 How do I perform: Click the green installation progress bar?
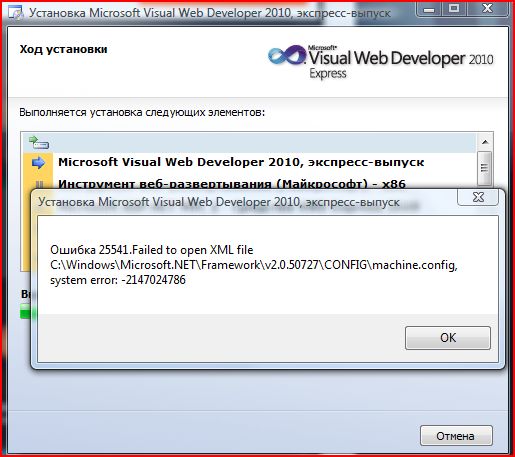tap(25, 311)
